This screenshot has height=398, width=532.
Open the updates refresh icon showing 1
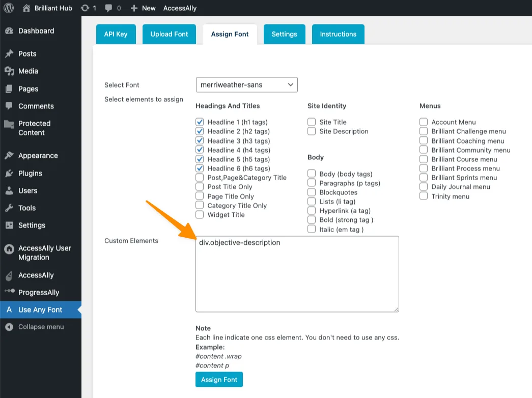pos(86,8)
